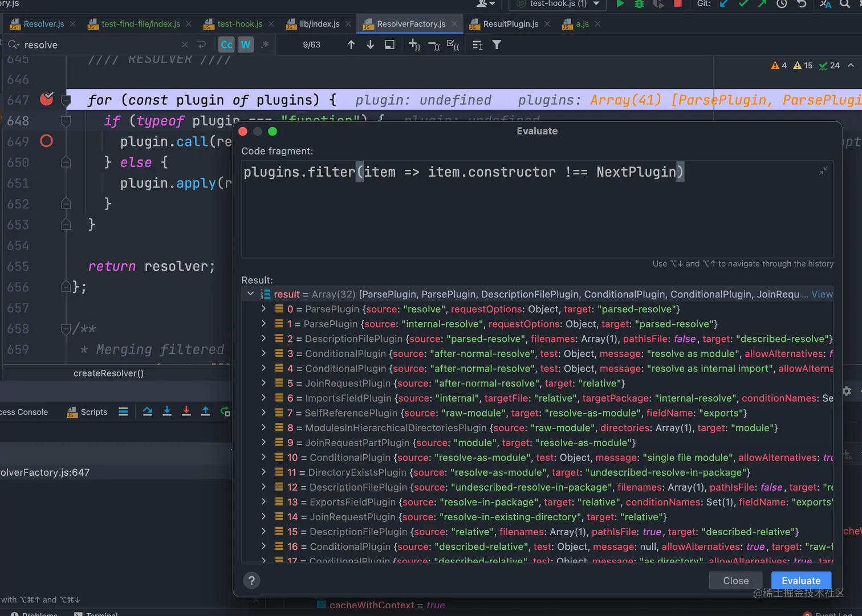
Task: Open the search results filter icon
Action: [x=497, y=44]
